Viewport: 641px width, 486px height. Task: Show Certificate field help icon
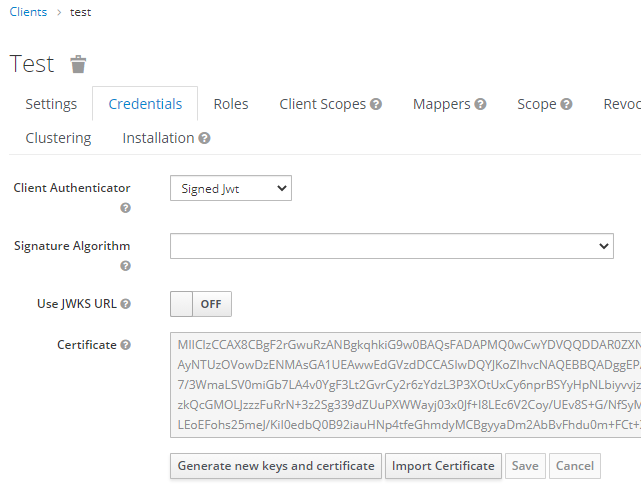(x=126, y=345)
